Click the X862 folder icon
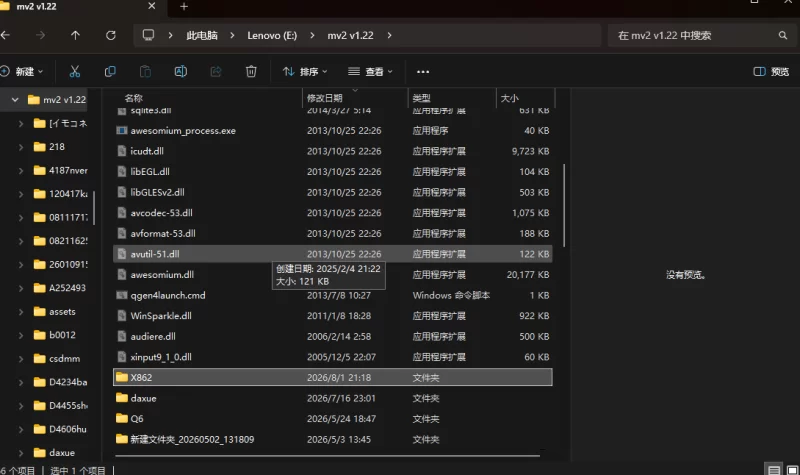The height and width of the screenshot is (475, 800). (x=121, y=377)
